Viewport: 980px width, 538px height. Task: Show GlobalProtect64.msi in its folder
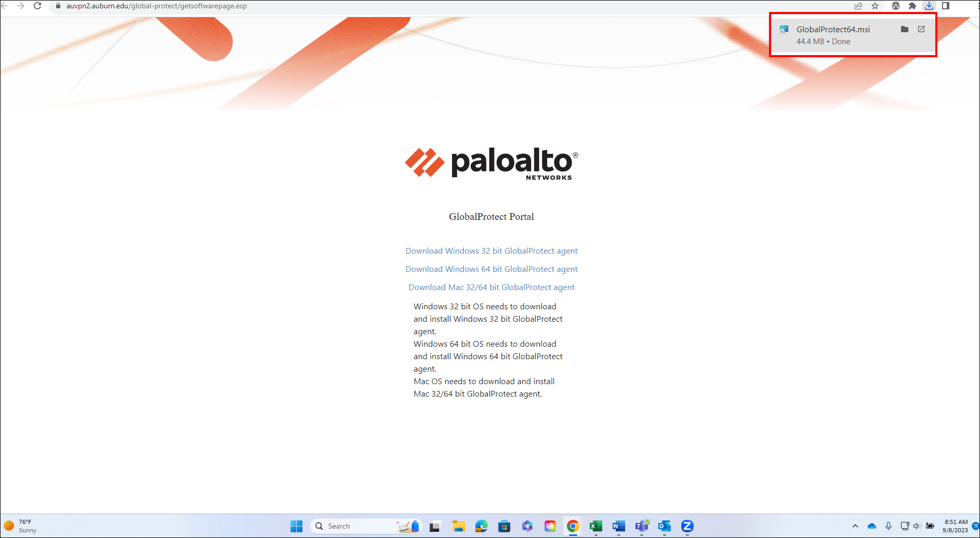pos(905,30)
